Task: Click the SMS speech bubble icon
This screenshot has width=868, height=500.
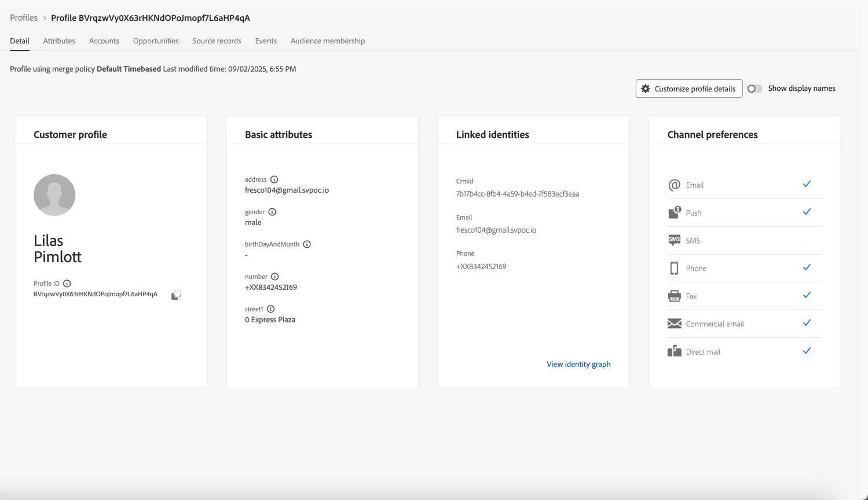Action: (x=674, y=240)
